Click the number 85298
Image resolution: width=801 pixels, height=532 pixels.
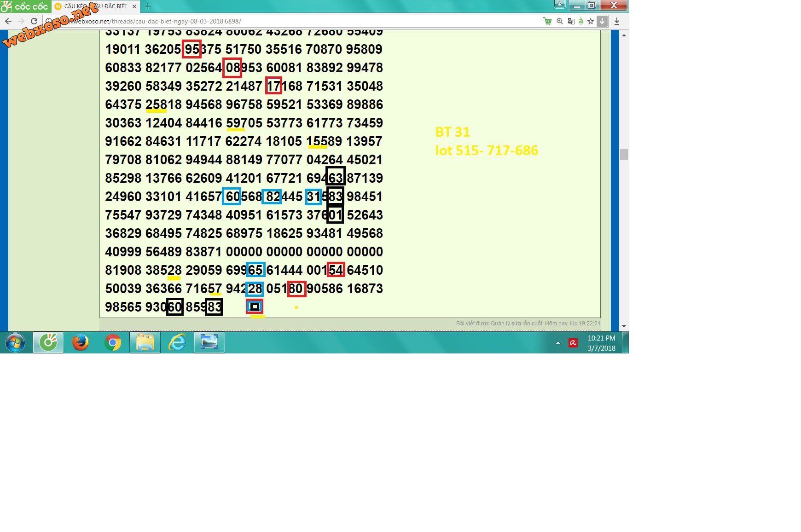click(123, 178)
